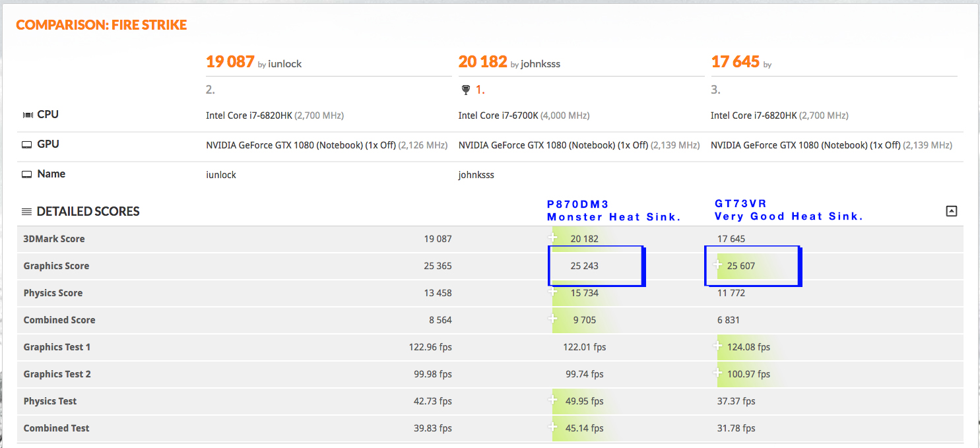Click the rank 2. label
Screen dimensions: 980x448
[x=211, y=90]
